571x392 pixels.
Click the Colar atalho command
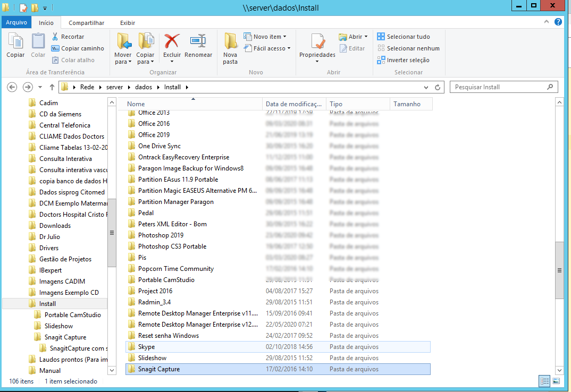[x=73, y=59]
